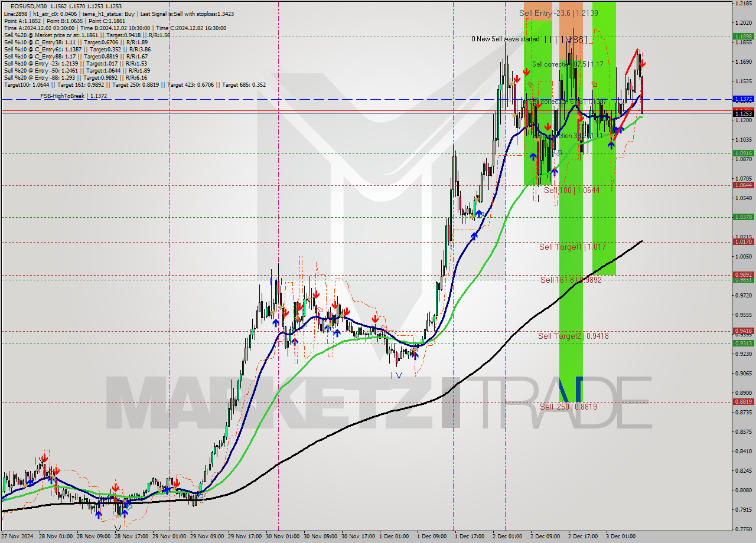Click the red 0.9418 price tag
Viewport: 756px width, 543px height.
[x=743, y=331]
